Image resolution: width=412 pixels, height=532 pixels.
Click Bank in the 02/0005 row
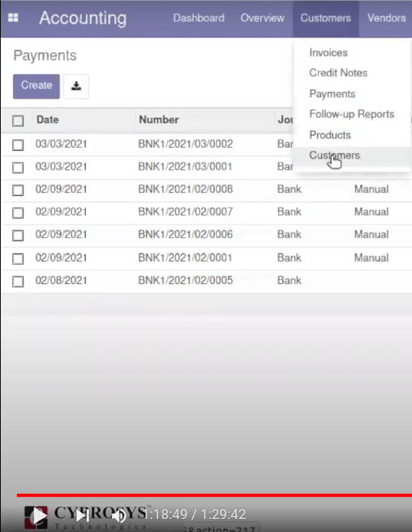[289, 280]
